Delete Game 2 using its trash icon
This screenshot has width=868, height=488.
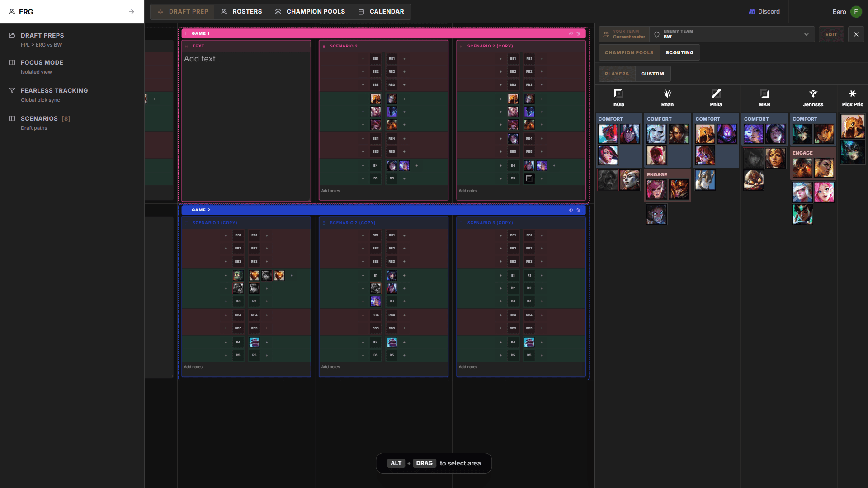coord(578,210)
